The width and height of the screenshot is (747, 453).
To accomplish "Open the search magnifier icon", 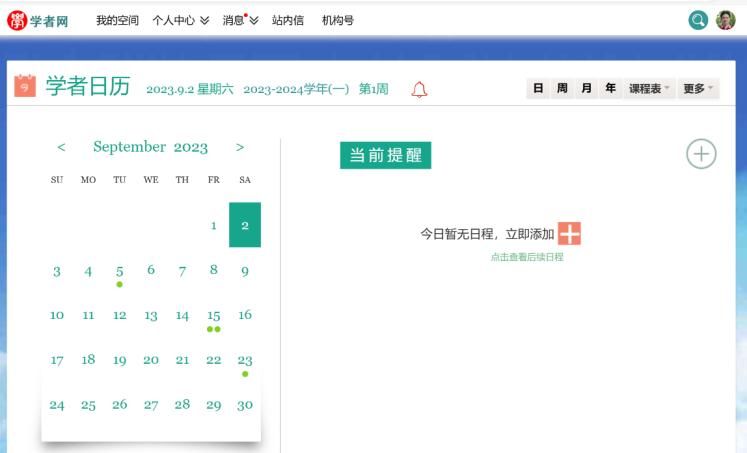I will [698, 20].
